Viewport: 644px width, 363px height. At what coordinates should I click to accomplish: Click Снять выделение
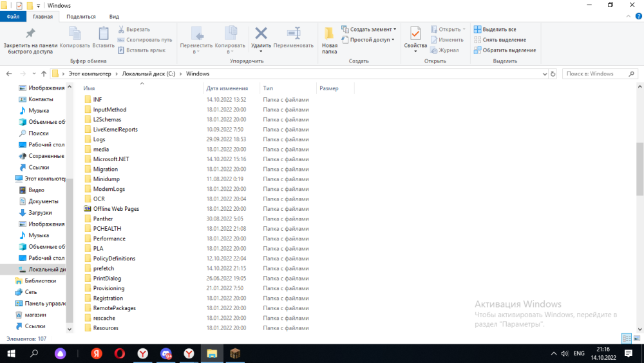coord(500,40)
